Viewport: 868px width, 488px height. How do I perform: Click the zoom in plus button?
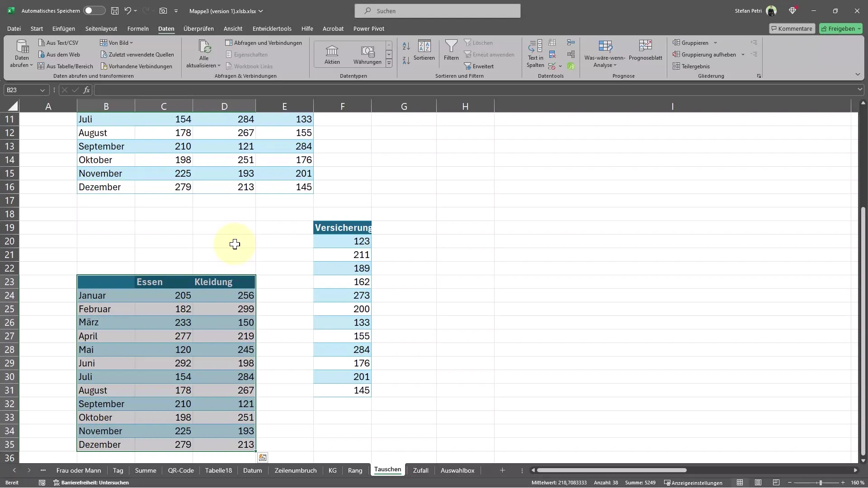coord(843,483)
